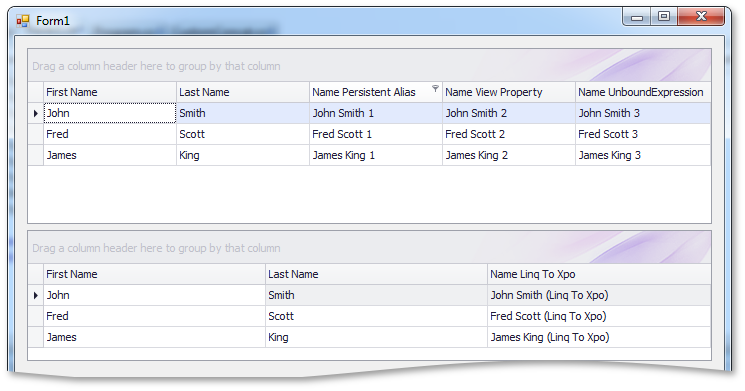
Task: Click the row header of James in bottom grid
Action: point(36,337)
